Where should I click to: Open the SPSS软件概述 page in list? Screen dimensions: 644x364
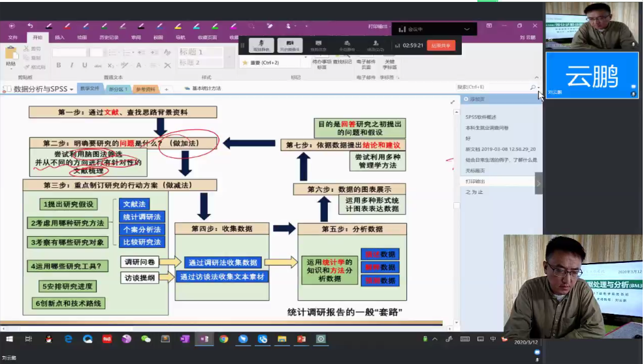pos(481,117)
